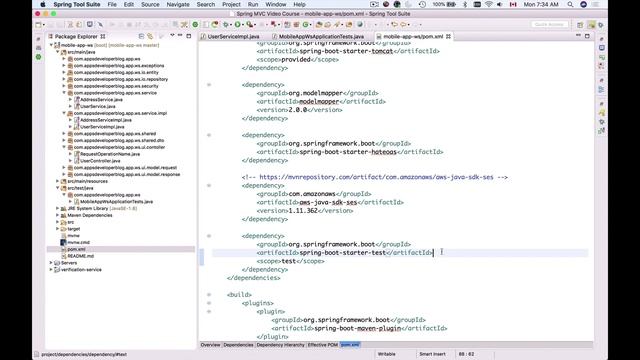Open macOS Spotlight search
The height and width of the screenshot is (360, 640).
(570, 4)
